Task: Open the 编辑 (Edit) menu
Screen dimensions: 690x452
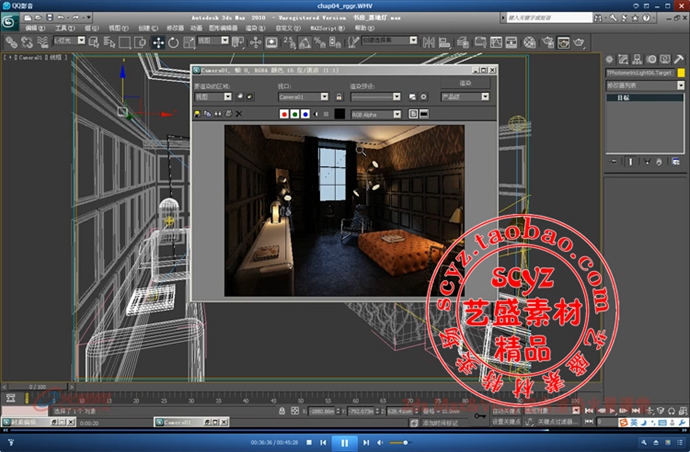Action: point(34,28)
